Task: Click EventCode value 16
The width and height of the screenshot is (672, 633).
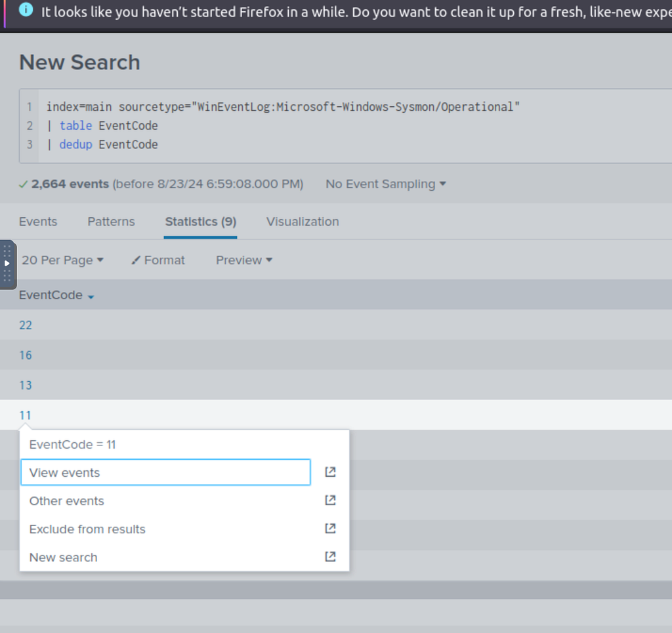Action: pos(26,355)
